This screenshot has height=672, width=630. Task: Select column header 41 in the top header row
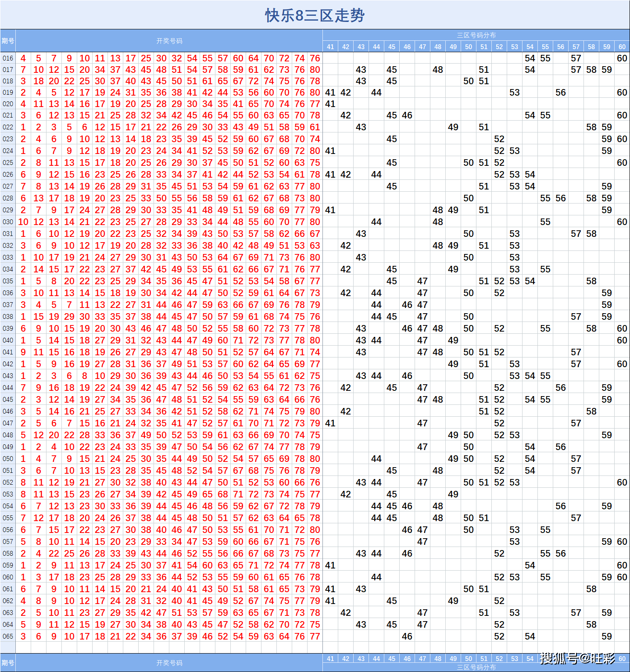pyautogui.click(x=330, y=46)
